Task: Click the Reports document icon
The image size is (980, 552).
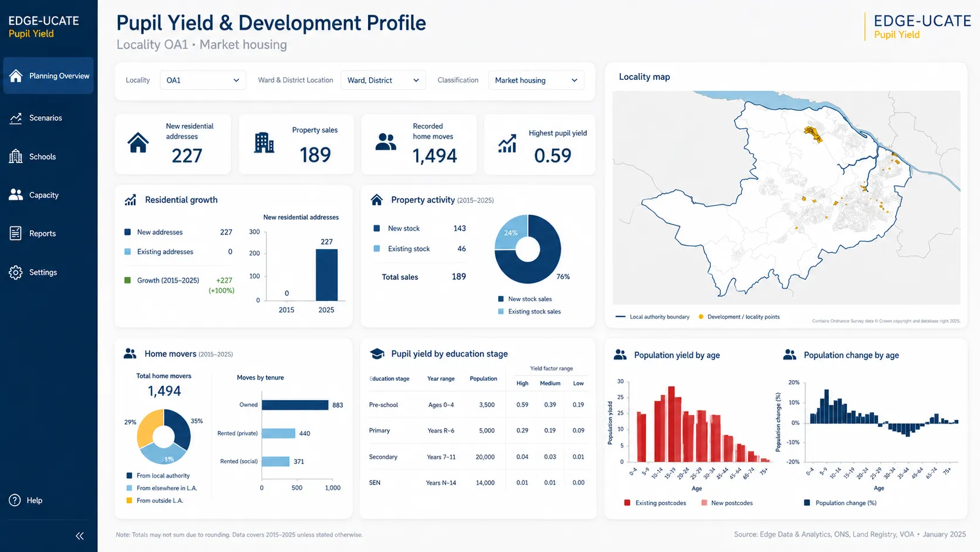Action: (16, 233)
